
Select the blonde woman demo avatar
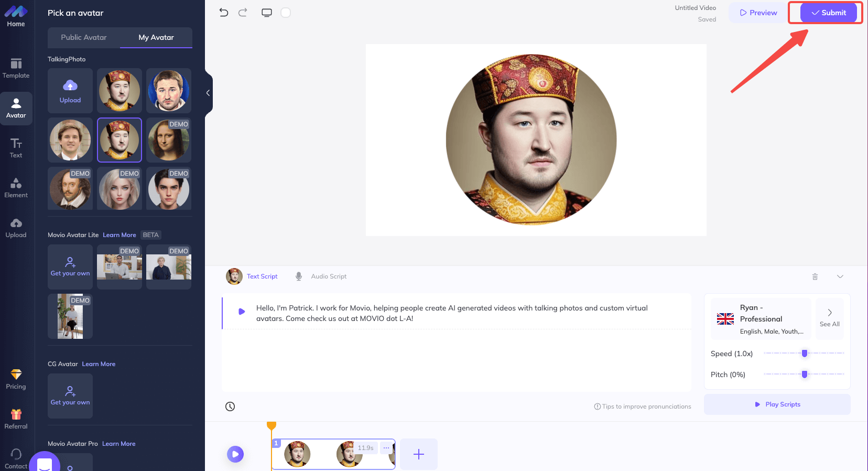(120, 189)
